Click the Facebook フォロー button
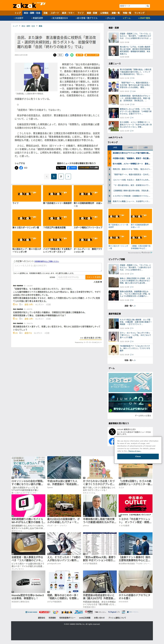 [72, 168]
